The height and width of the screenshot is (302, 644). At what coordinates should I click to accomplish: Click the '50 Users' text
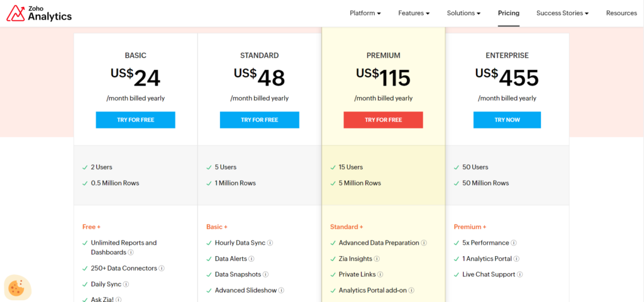click(x=475, y=167)
